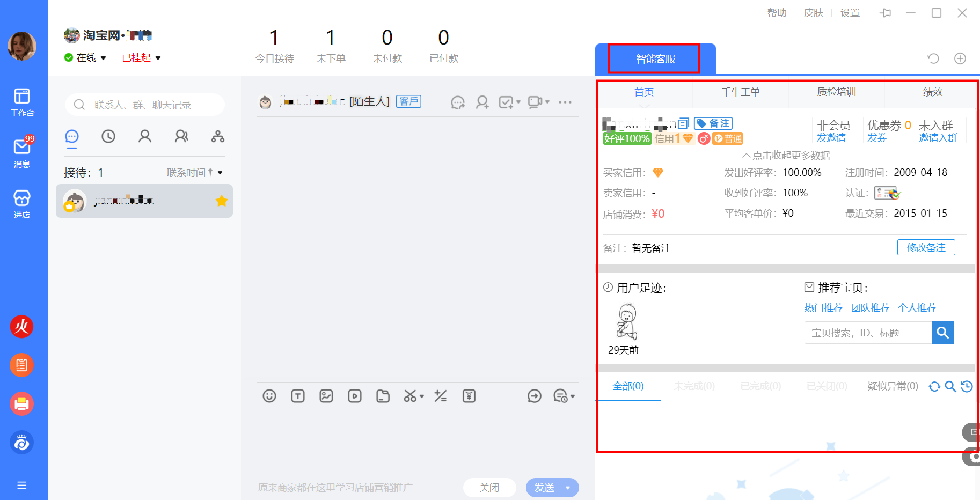This screenshot has width=980, height=500.
Task: Click the 宝贝搜索 blue search button
Action: click(942, 333)
